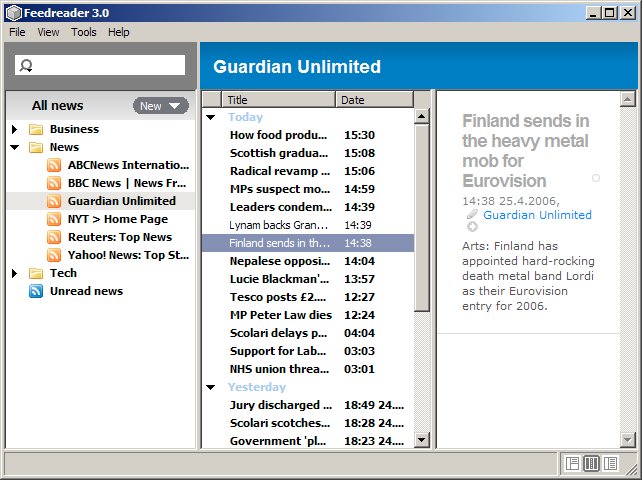Open the New dropdown button
Image resolution: width=642 pixels, height=480 pixels.
point(160,106)
